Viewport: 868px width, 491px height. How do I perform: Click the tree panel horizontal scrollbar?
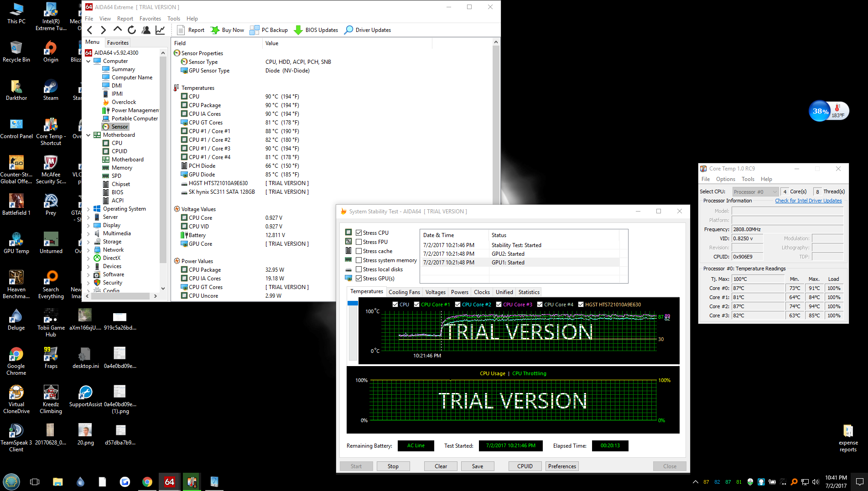click(x=121, y=296)
